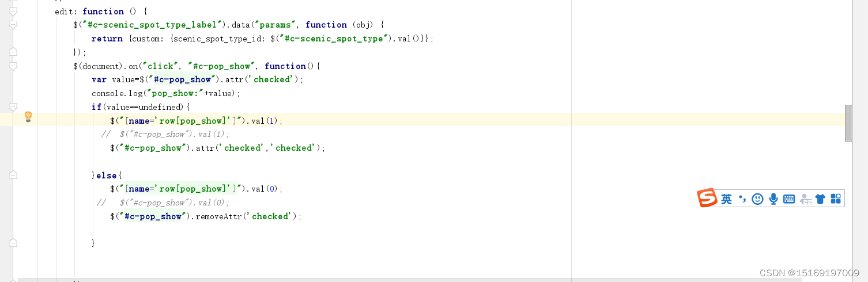Click the yellow lightbulb intention icon
The height and width of the screenshot is (282, 868).
point(28,117)
